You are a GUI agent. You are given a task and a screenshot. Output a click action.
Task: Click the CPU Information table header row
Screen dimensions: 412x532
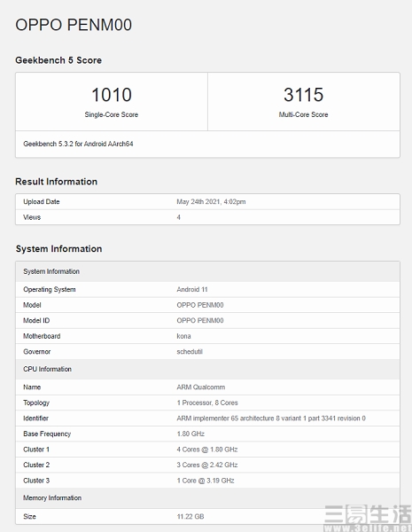tap(207, 369)
